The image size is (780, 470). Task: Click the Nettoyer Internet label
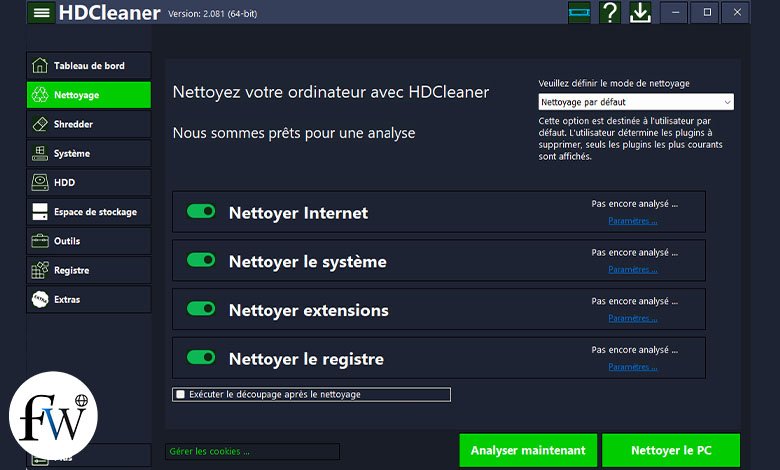298,213
